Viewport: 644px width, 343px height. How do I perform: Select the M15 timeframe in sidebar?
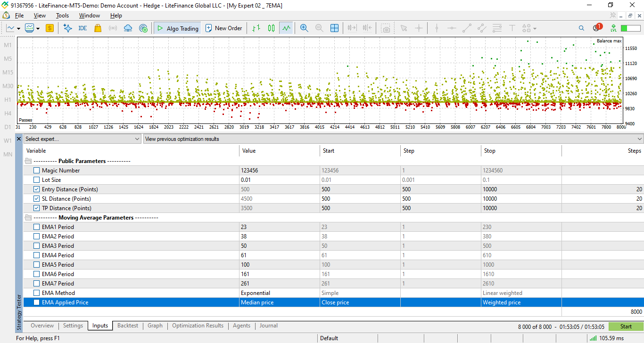(x=8, y=73)
